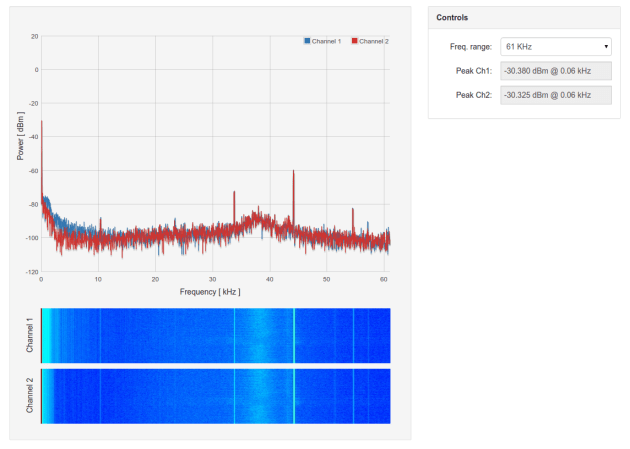Image resolution: width=630 pixels, height=449 pixels.
Task: Click the Channel 2 waterfall spectrogram
Action: pos(216,396)
